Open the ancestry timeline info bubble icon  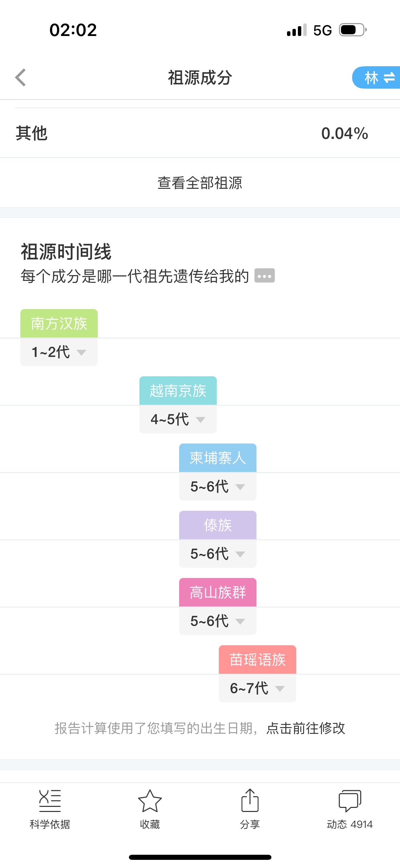(x=264, y=276)
